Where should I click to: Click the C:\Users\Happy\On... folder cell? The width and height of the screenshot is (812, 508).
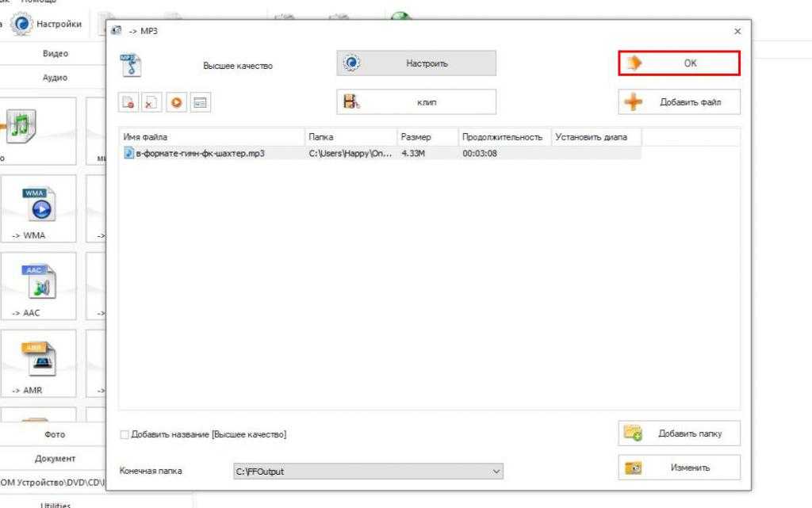[350, 153]
